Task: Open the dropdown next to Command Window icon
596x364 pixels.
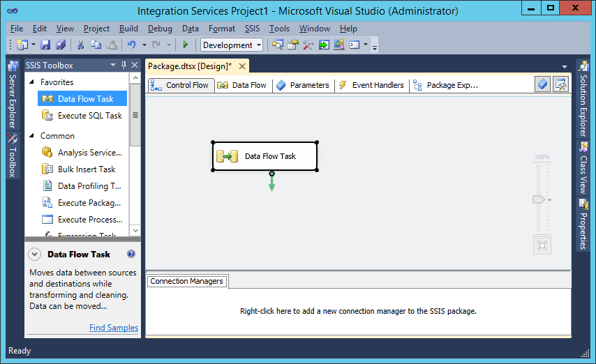Action: tap(366, 45)
